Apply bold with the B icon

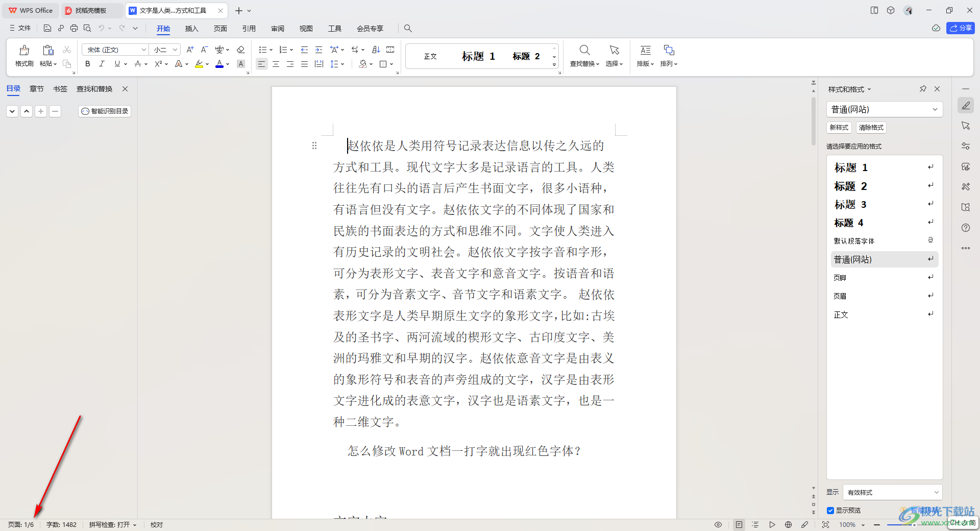tap(88, 64)
